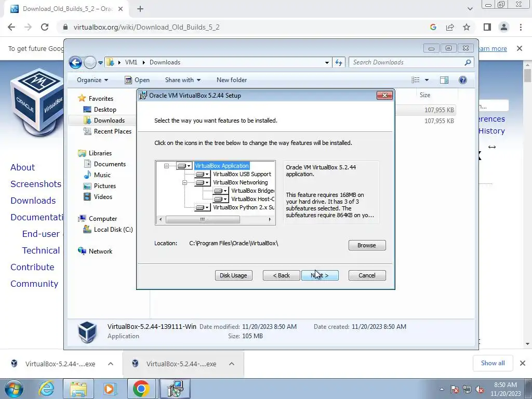Open Community link on VirtualBox site
The image size is (532, 399).
click(x=34, y=284)
